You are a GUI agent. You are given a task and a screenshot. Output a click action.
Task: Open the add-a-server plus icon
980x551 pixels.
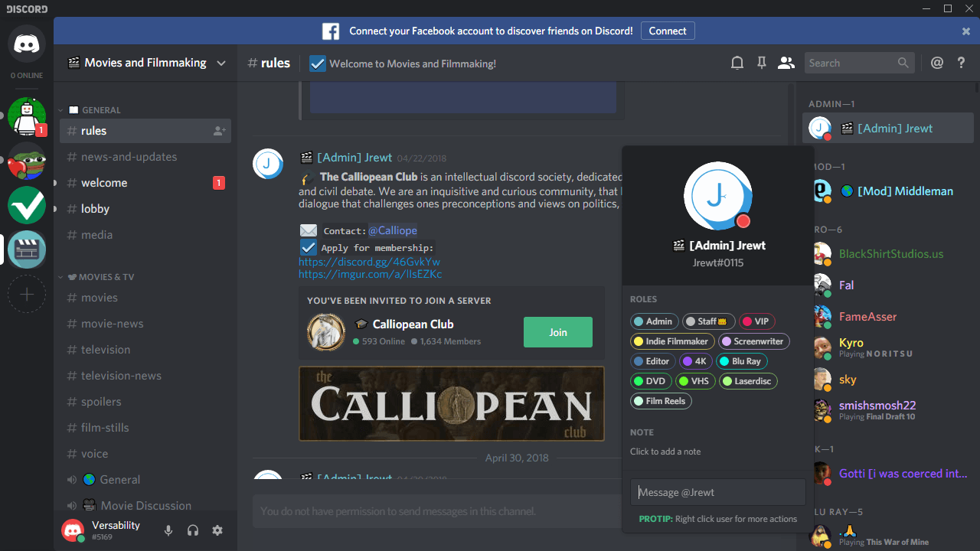(x=27, y=294)
